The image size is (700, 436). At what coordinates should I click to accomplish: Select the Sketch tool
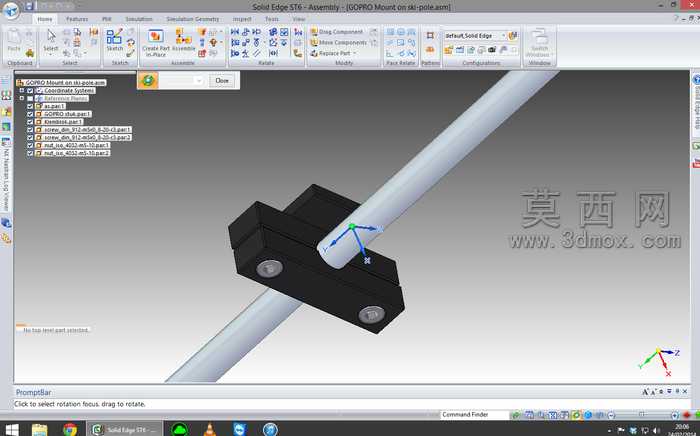tap(114, 40)
